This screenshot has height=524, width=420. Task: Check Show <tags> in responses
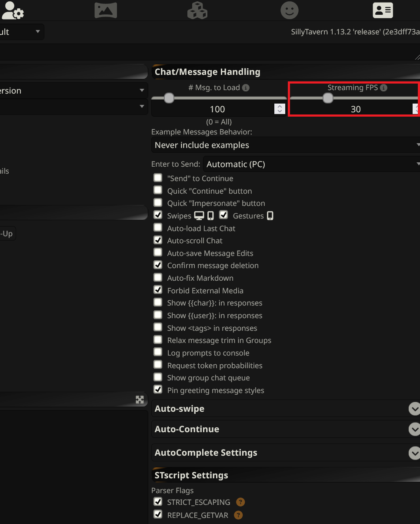click(158, 327)
